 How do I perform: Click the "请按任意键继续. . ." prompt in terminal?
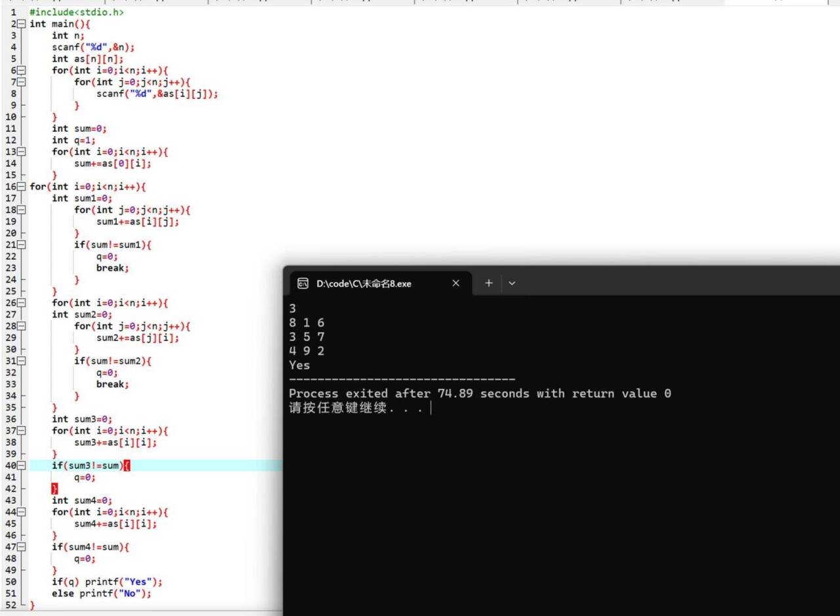[356, 408]
